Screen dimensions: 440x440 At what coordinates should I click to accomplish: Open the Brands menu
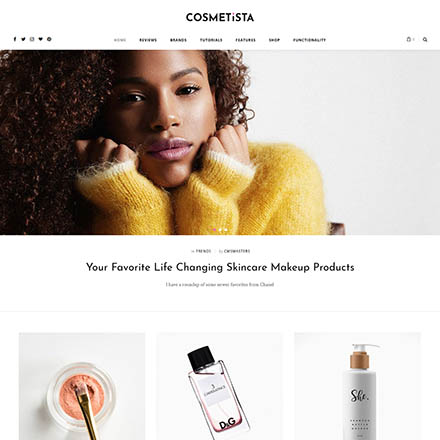click(178, 40)
